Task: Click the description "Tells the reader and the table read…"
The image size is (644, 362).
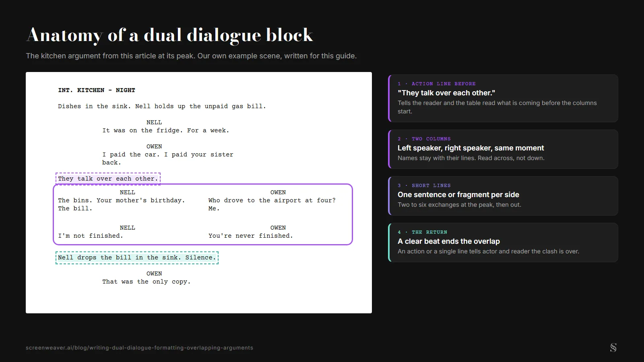Action: coord(497,107)
